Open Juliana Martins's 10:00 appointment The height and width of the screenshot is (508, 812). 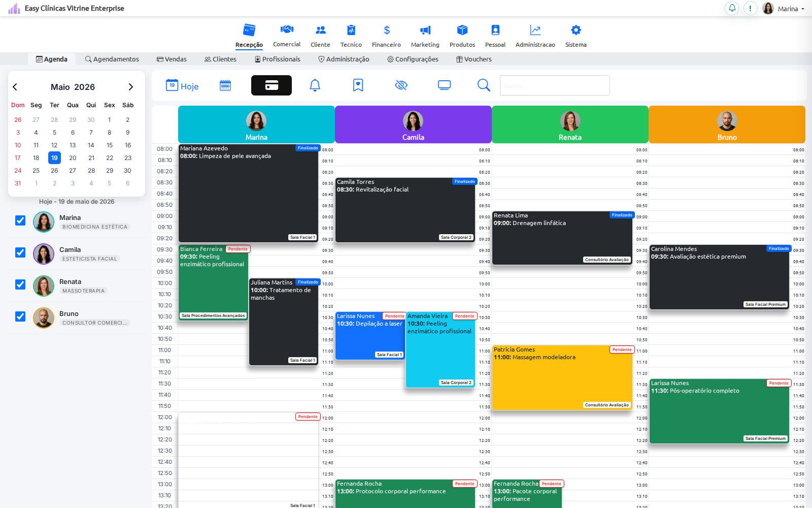(284, 322)
